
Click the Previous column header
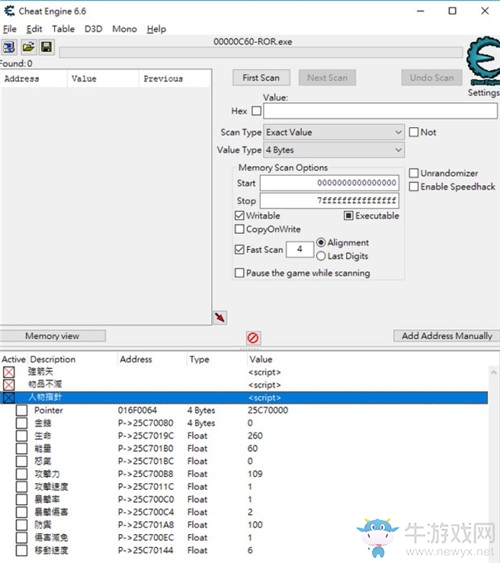pyautogui.click(x=163, y=79)
